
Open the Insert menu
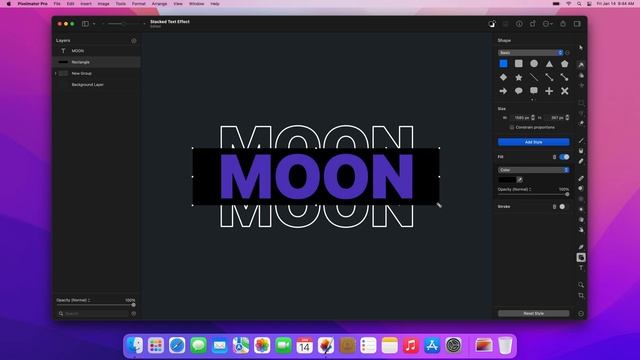[86, 4]
